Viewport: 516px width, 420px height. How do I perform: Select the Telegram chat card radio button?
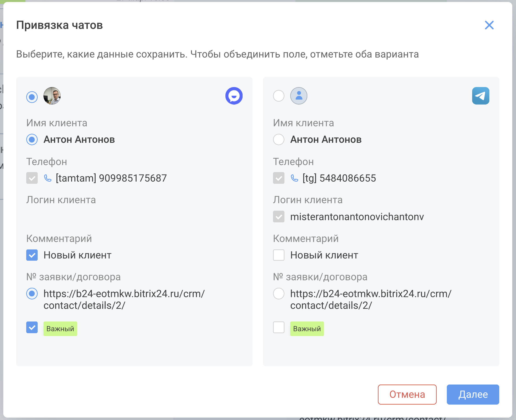(278, 96)
